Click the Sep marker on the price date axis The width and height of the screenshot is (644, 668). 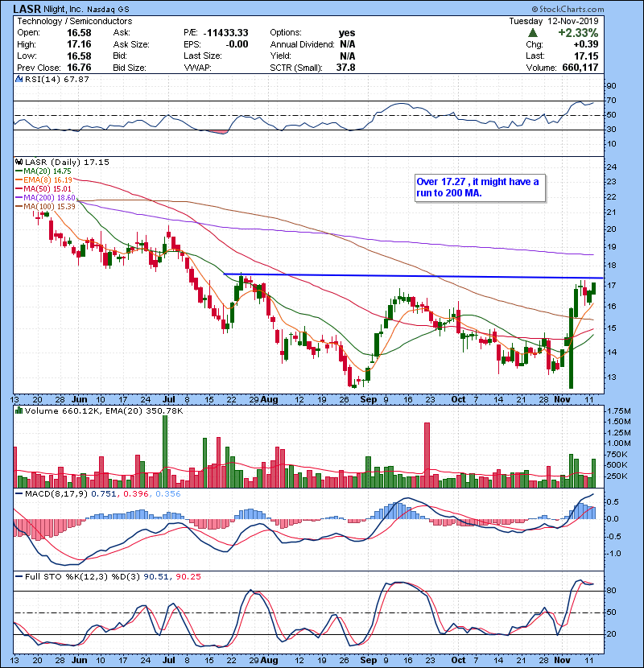pos(369,398)
